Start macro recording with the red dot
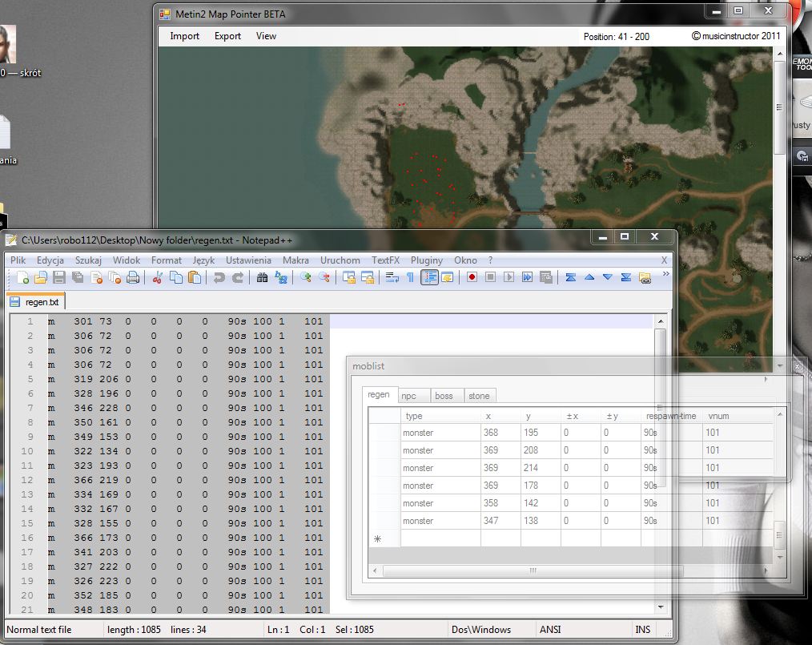The width and height of the screenshot is (812, 645). coord(472,278)
